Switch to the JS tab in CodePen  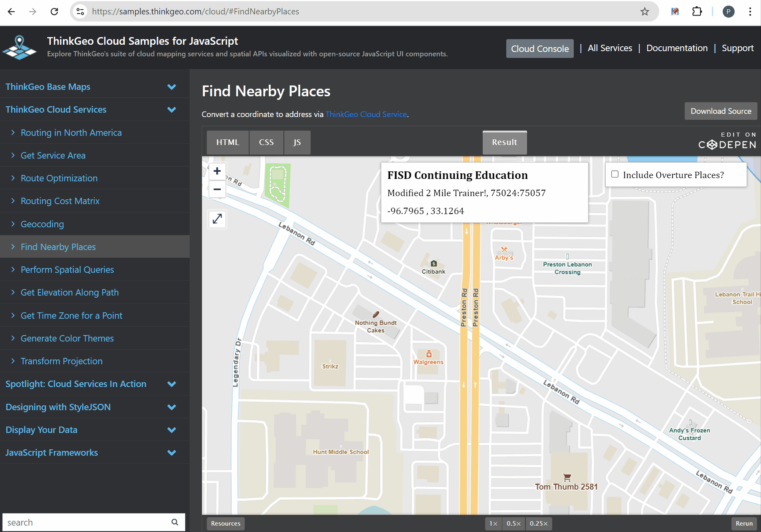297,142
